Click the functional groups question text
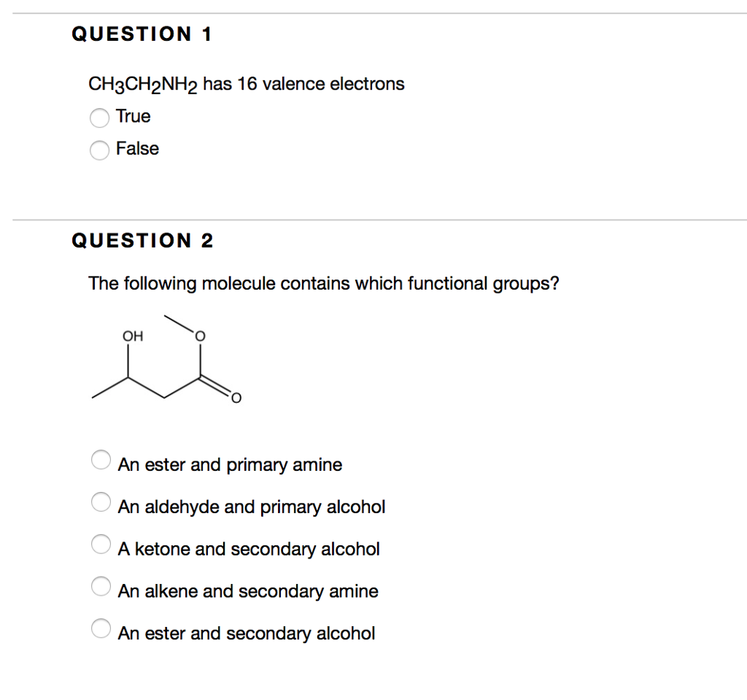Viewport: 747px width, 700px height. point(324,283)
